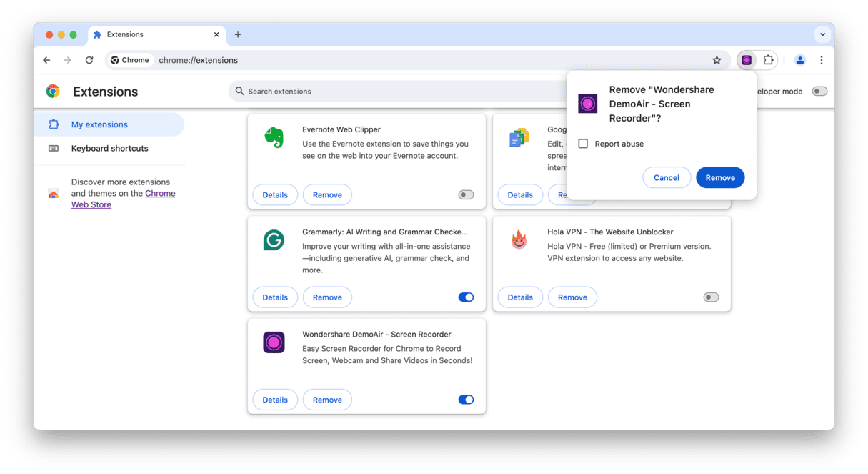Screen dimensions: 868x474
Task: Disable the Grammarly extension toggle
Action: click(x=466, y=297)
